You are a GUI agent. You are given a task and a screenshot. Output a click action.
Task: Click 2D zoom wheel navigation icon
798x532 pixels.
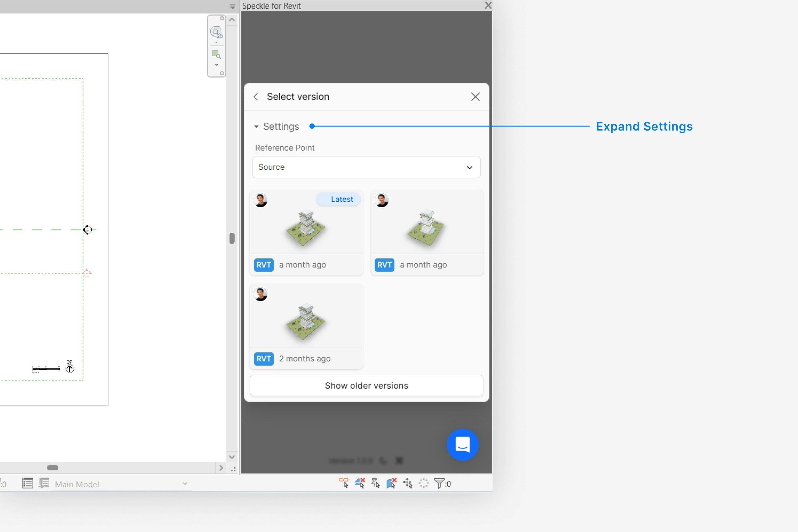tap(216, 32)
